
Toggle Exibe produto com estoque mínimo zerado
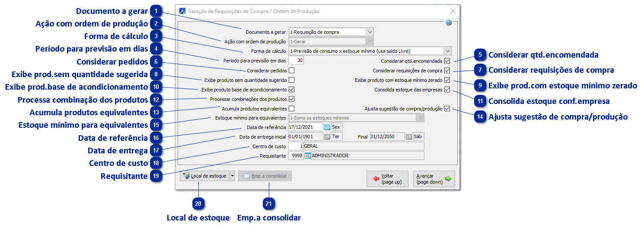click(447, 80)
